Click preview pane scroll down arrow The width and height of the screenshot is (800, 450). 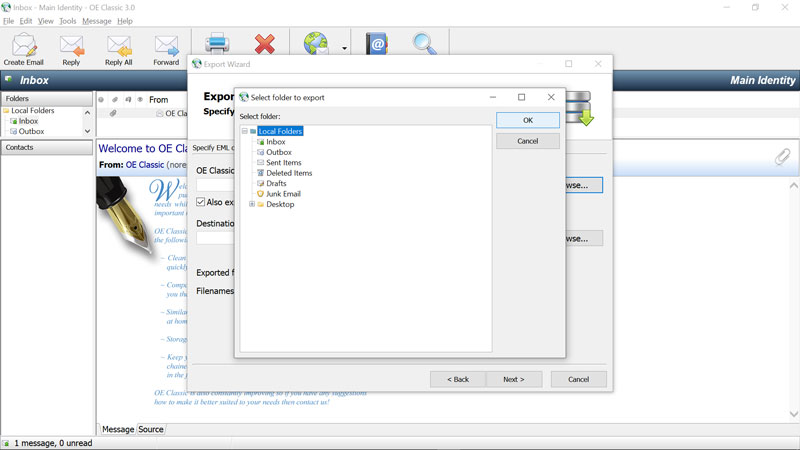(793, 414)
